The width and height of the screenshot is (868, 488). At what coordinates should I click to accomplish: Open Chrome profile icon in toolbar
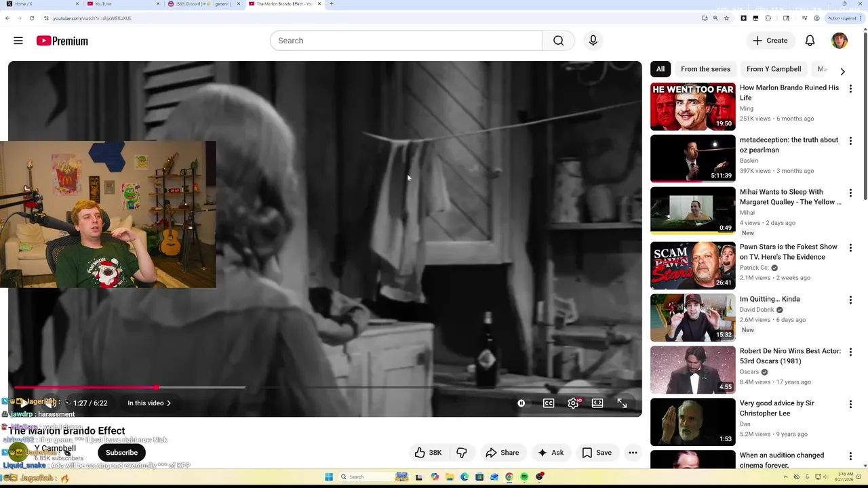[816, 18]
